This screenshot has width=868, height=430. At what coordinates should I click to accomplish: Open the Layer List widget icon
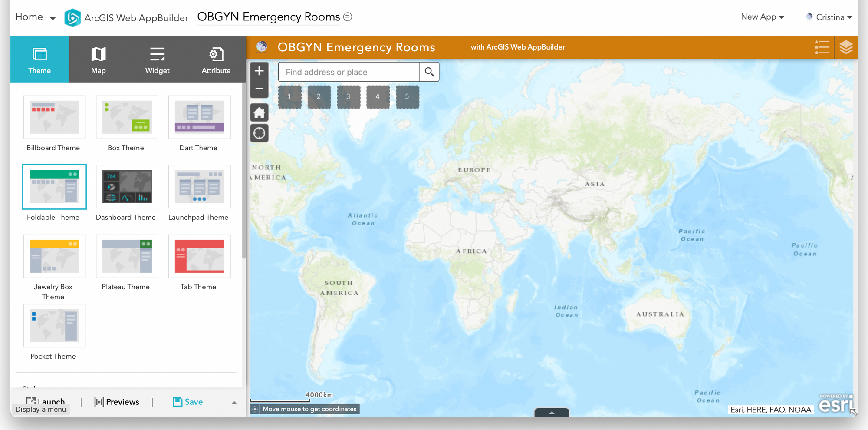tap(846, 47)
